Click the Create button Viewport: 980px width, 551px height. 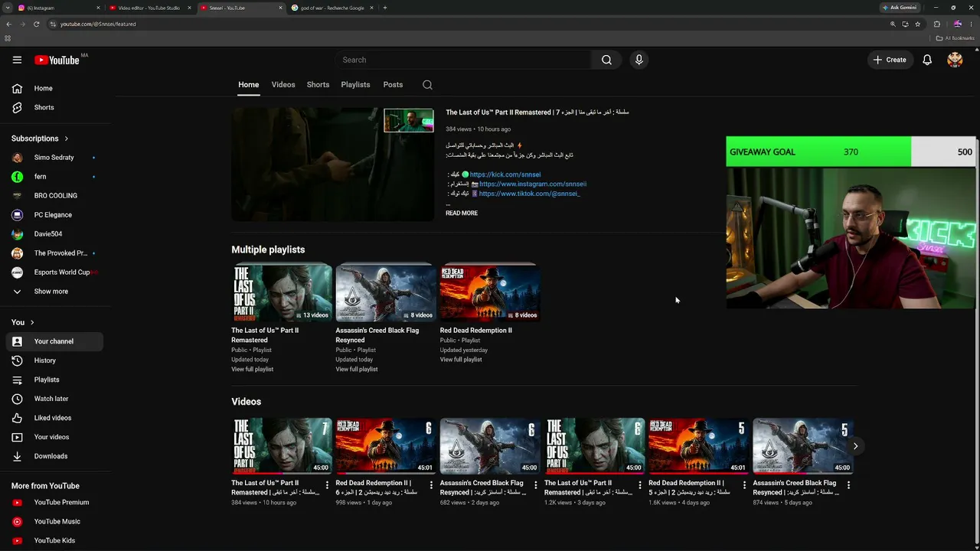coord(890,60)
